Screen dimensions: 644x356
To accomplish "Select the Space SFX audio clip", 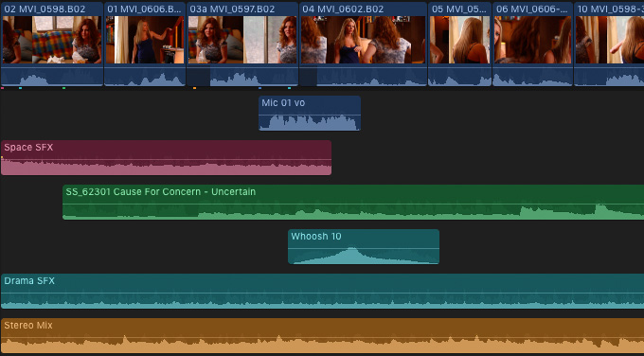I will [166, 158].
